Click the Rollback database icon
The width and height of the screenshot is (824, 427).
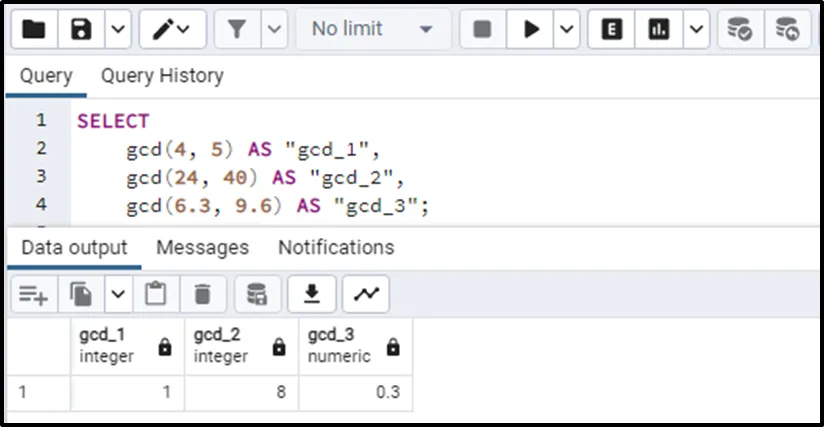pyautogui.click(x=787, y=30)
